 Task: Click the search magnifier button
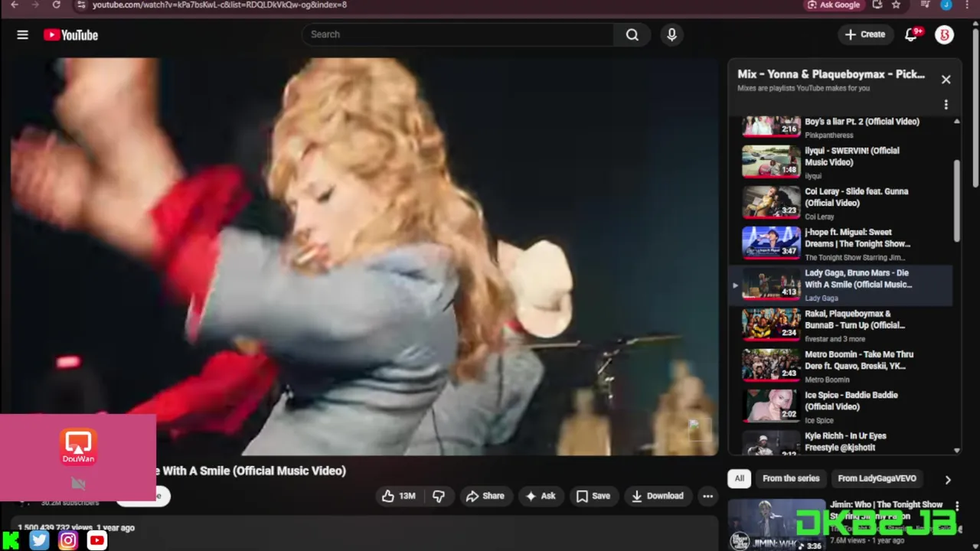(632, 34)
